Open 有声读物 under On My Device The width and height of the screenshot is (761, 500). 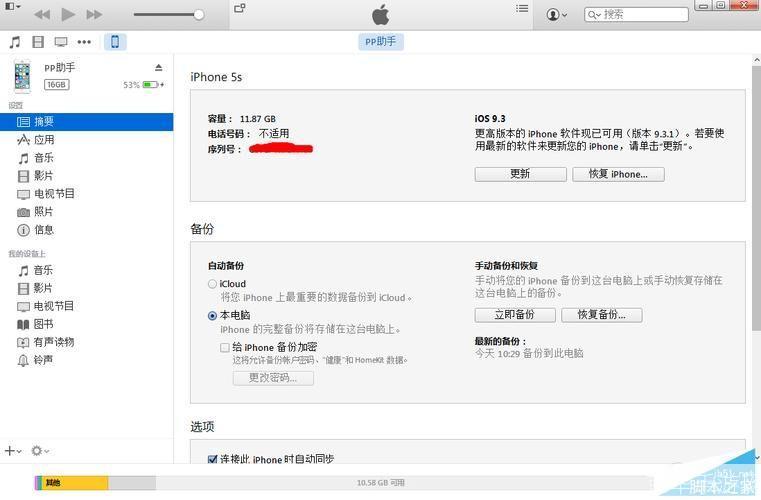point(86,342)
